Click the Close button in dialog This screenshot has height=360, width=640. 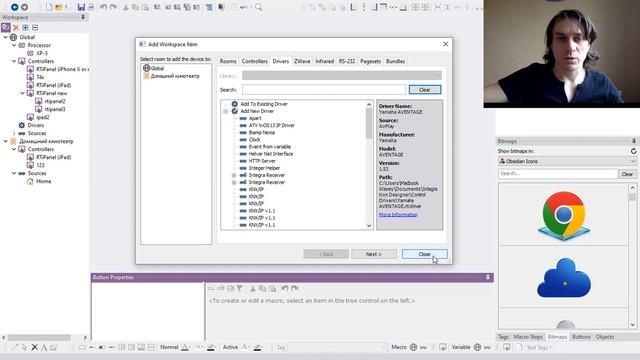424,254
